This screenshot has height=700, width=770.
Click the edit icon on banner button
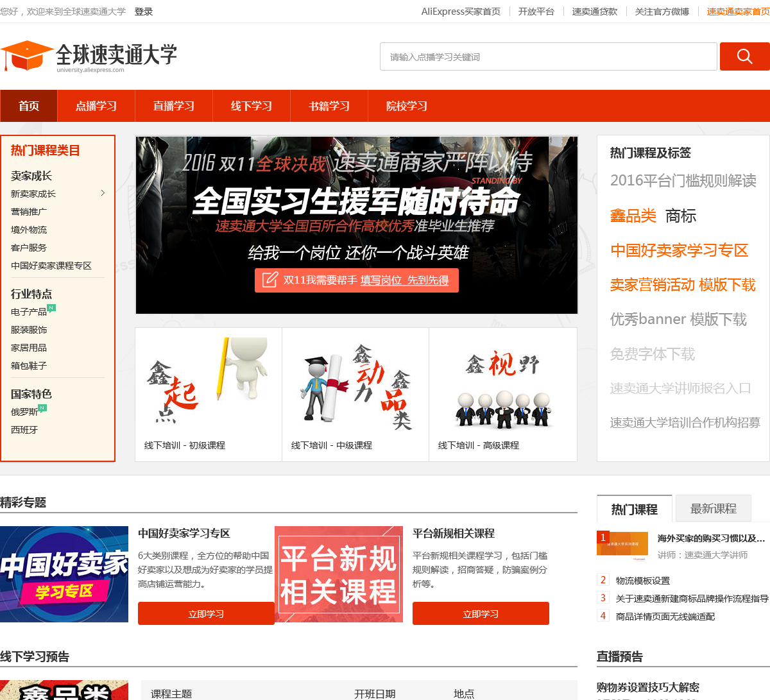[270, 280]
